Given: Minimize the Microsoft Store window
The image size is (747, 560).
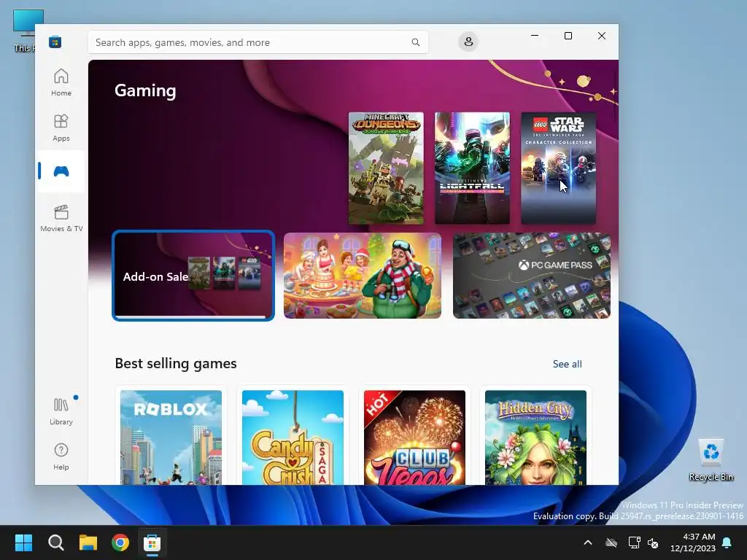Looking at the screenshot, I should [535, 36].
